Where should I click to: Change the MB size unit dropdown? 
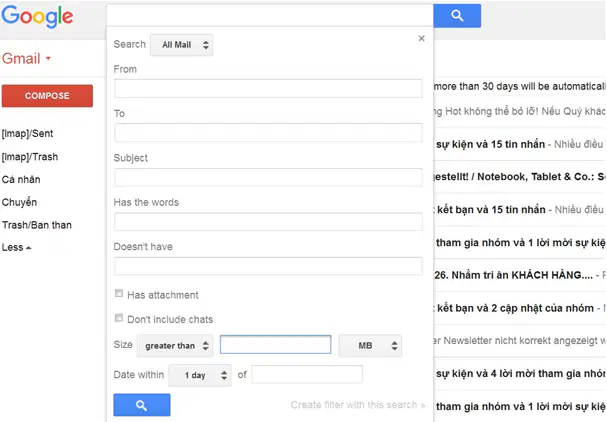tap(370, 346)
